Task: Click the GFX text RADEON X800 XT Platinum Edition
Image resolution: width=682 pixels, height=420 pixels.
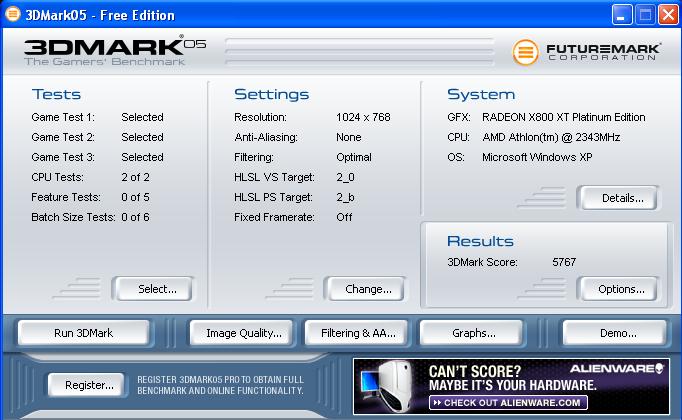Action: pos(564,117)
